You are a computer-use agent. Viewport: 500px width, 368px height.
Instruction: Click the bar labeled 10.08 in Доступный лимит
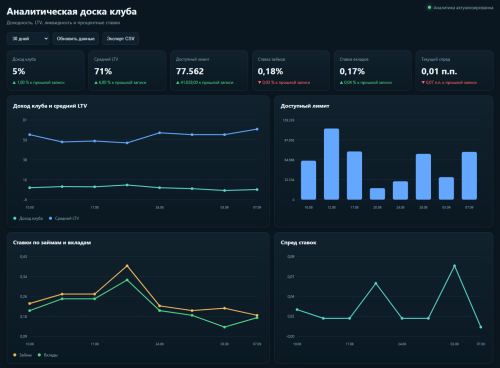click(x=308, y=180)
